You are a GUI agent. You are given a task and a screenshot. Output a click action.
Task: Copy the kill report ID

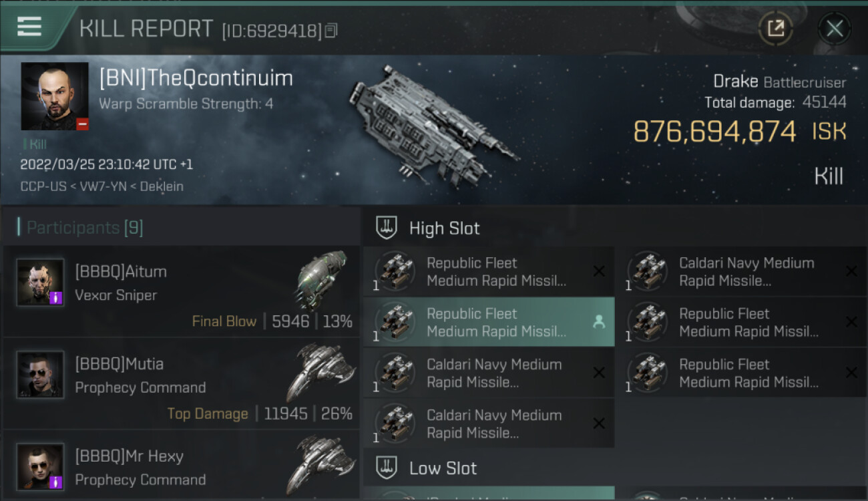click(x=332, y=31)
